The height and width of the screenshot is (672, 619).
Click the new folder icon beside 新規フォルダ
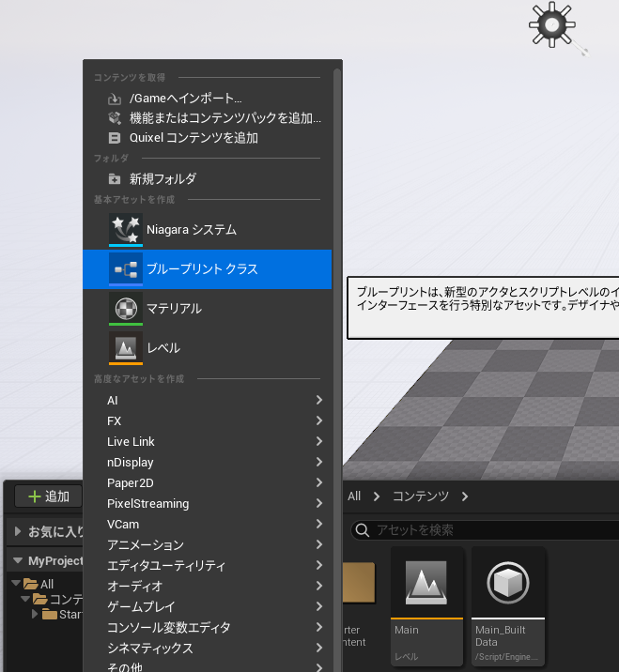tap(114, 178)
